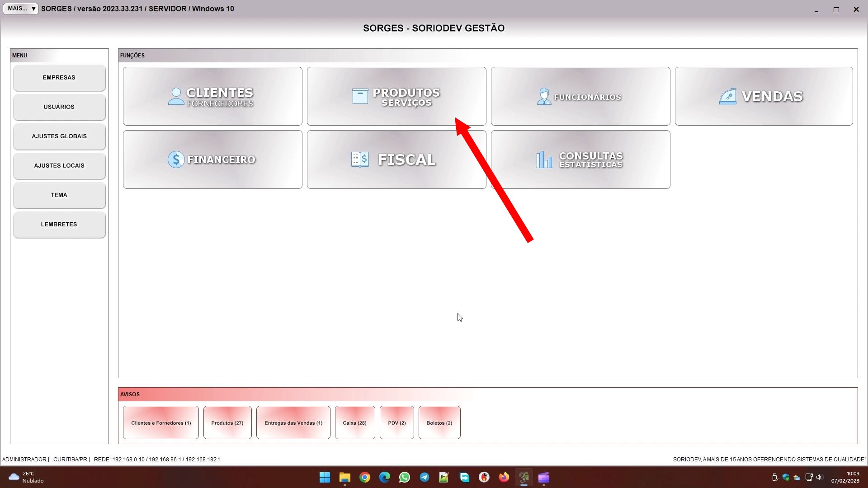The height and width of the screenshot is (488, 868).
Task: Minimize the SORGES window
Action: [816, 9]
